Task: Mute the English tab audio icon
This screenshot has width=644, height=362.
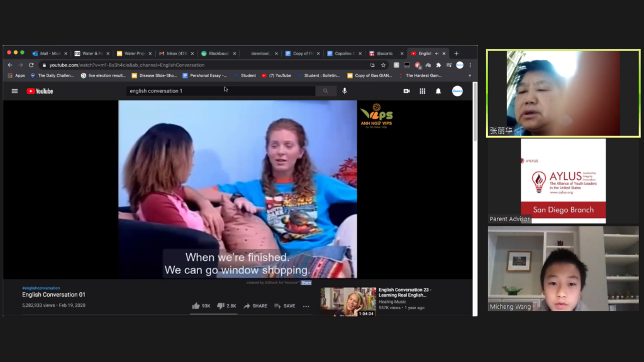Action: 436,53
